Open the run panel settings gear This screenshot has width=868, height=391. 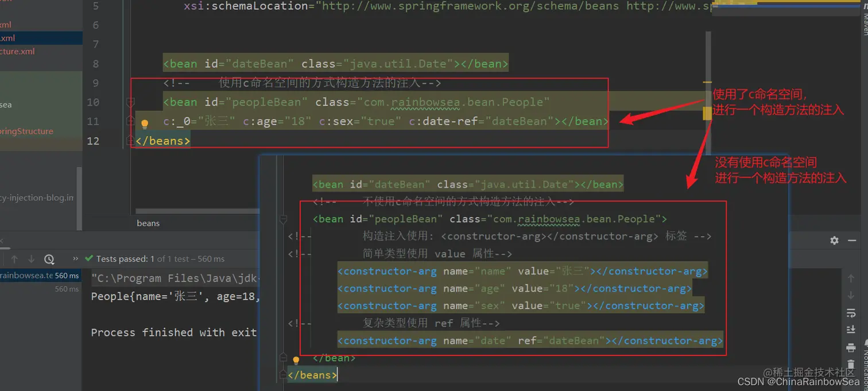click(834, 241)
